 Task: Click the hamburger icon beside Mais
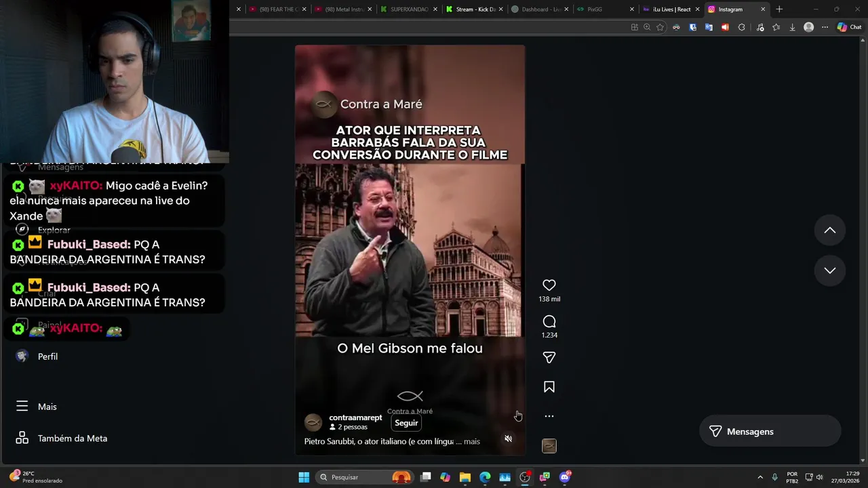point(22,406)
